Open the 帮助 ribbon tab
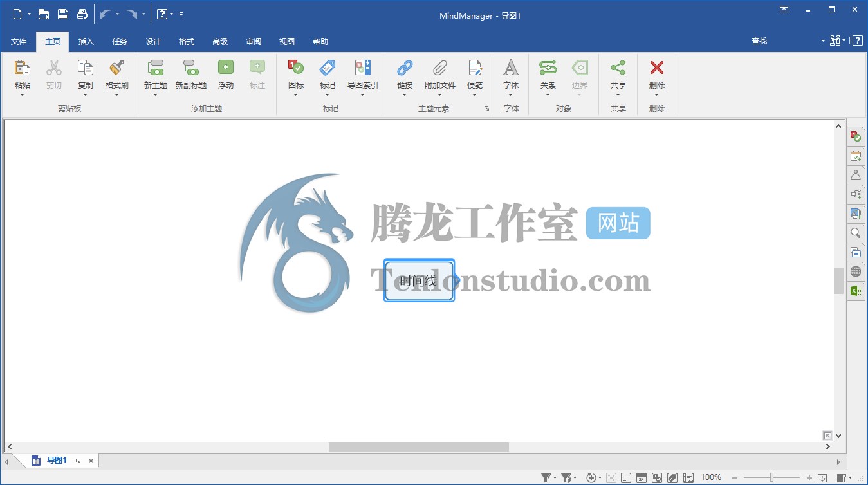868x485 pixels. pos(320,41)
